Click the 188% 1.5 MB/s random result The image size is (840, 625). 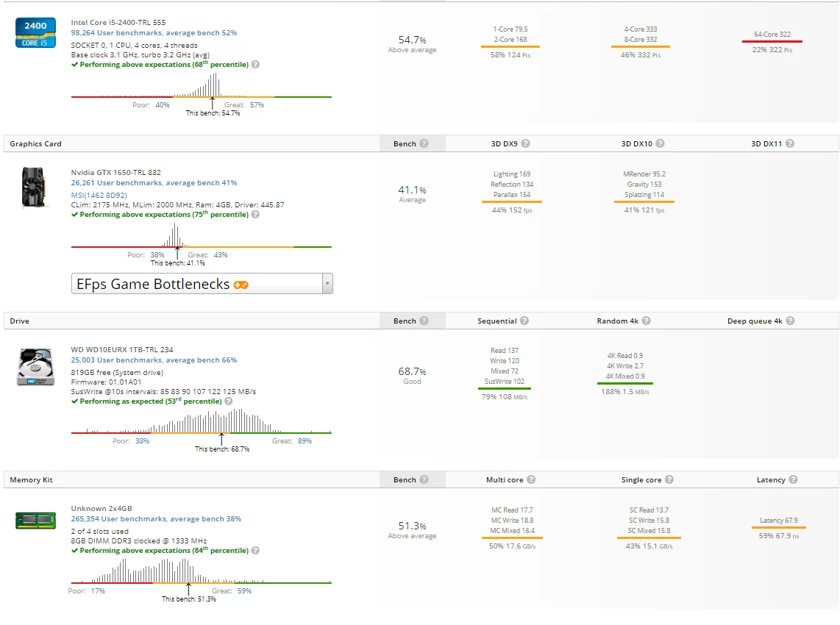point(625,392)
